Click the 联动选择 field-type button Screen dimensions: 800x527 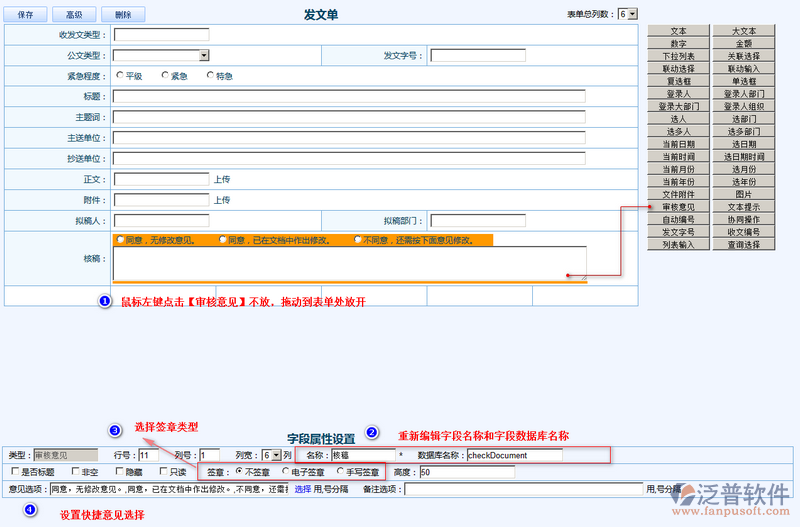click(679, 68)
